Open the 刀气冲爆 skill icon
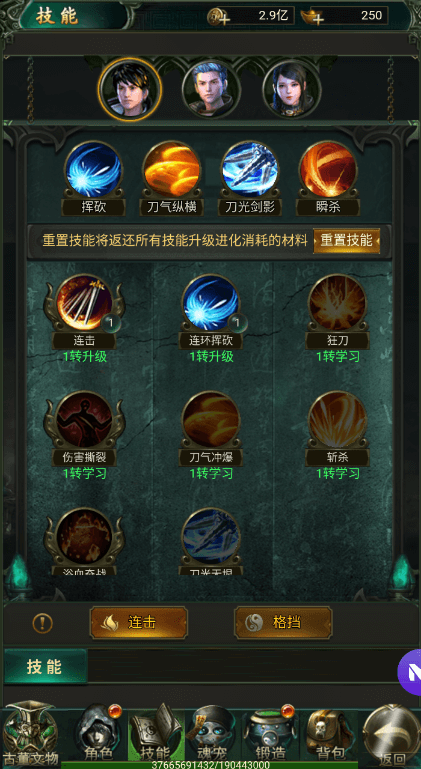Screen dimensions: 421x769 click(x=211, y=419)
